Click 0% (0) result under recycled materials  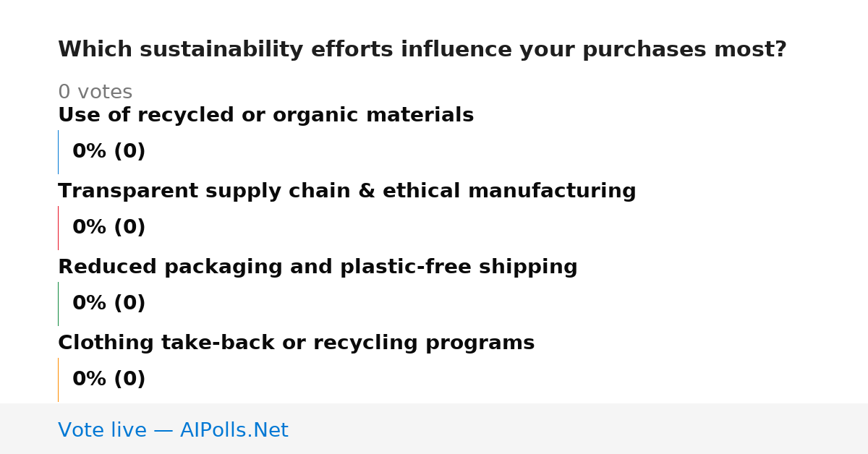click(x=109, y=152)
